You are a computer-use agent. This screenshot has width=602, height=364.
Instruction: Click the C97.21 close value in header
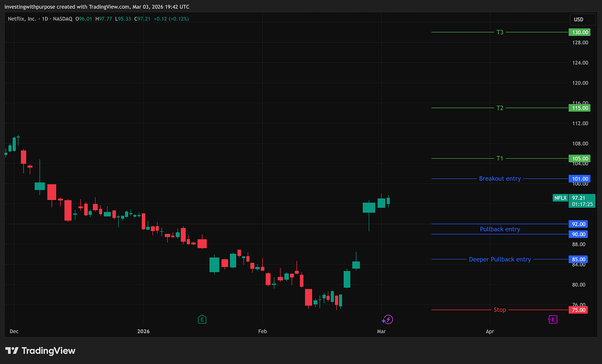[x=142, y=19]
